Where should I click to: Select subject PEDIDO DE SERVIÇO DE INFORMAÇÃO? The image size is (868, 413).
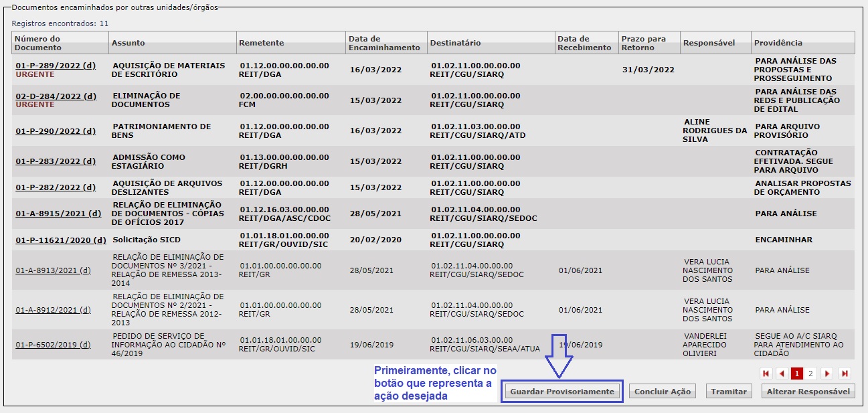pos(169,345)
